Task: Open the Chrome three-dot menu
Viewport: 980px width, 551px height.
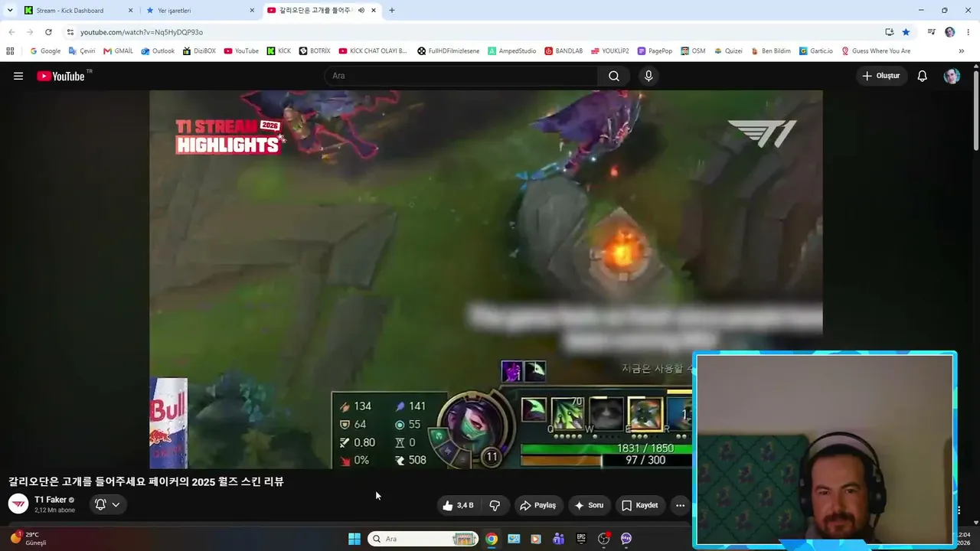Action: 969,32
